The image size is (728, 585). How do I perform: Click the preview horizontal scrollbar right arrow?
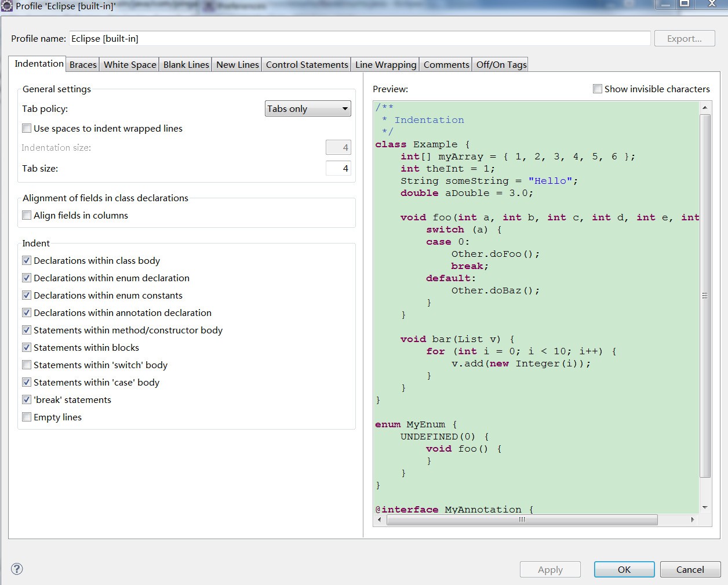pyautogui.click(x=693, y=519)
